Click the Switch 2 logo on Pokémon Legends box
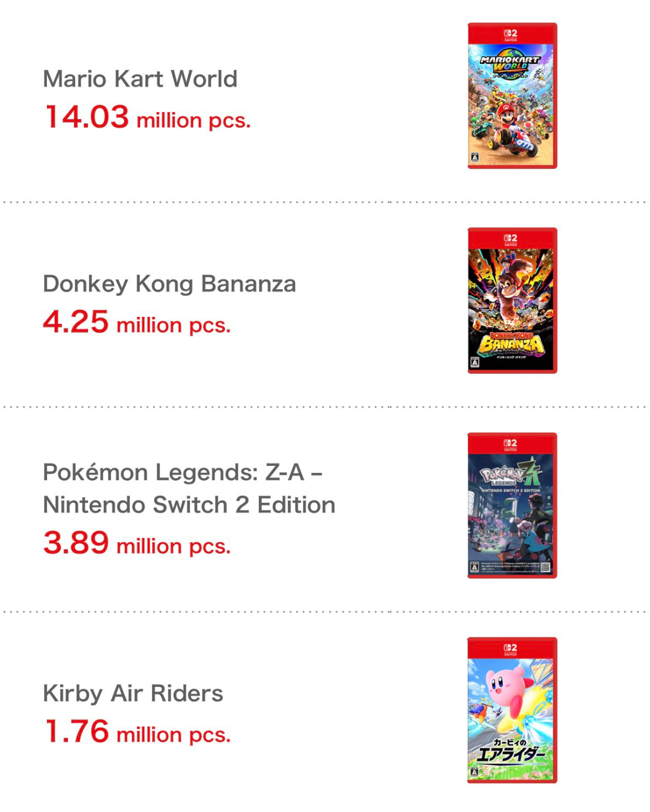This screenshot has height=812, width=650. coord(511,444)
